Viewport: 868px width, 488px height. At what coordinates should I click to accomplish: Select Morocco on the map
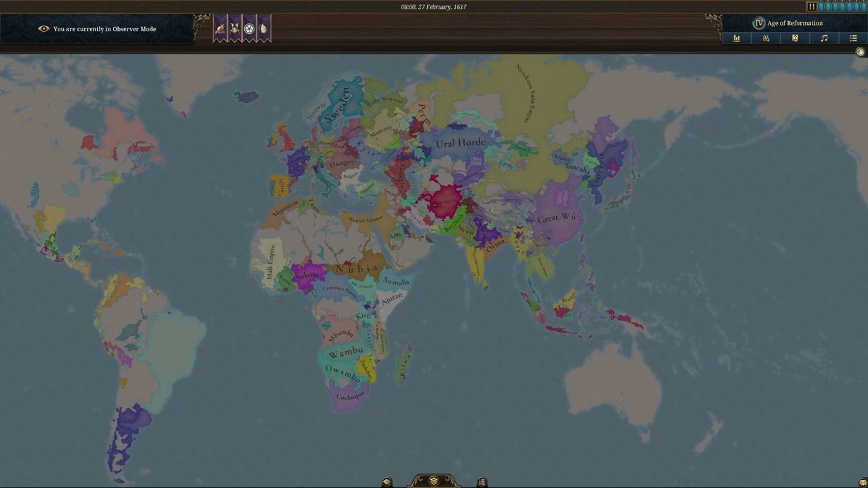[285, 208]
